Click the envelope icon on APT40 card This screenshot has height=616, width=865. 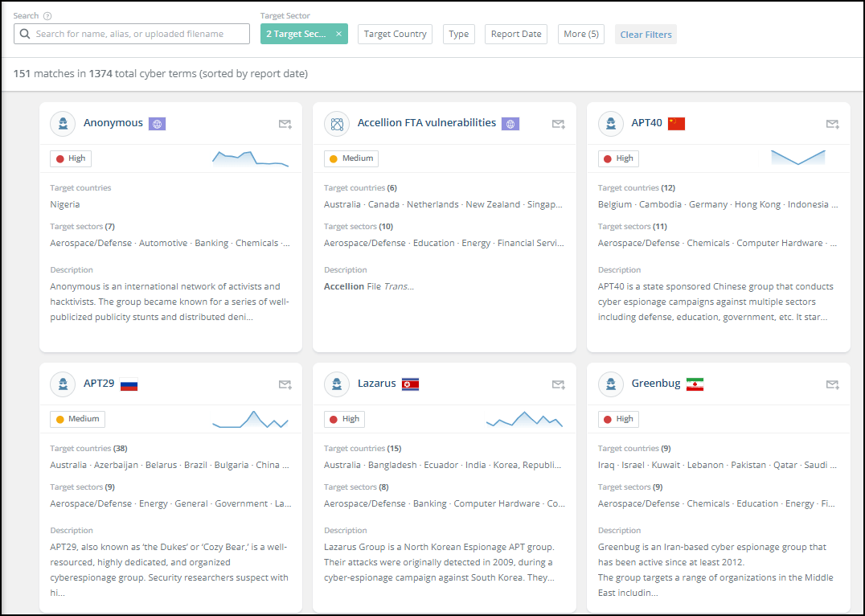coord(833,124)
